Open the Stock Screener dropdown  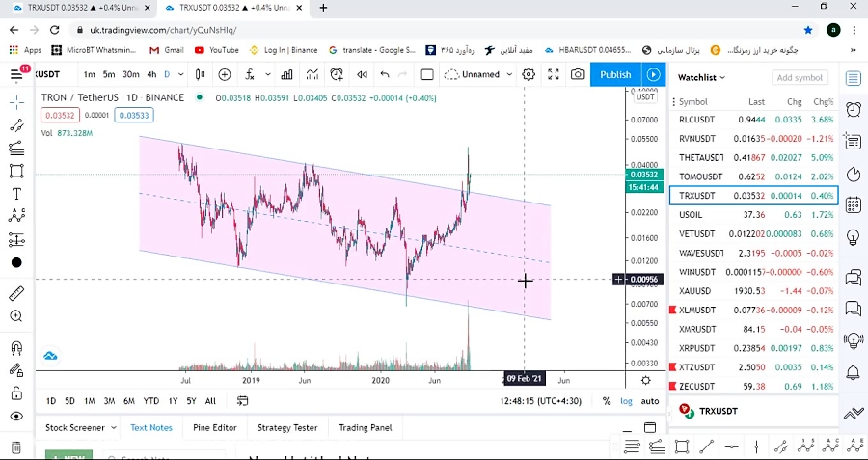(x=81, y=427)
